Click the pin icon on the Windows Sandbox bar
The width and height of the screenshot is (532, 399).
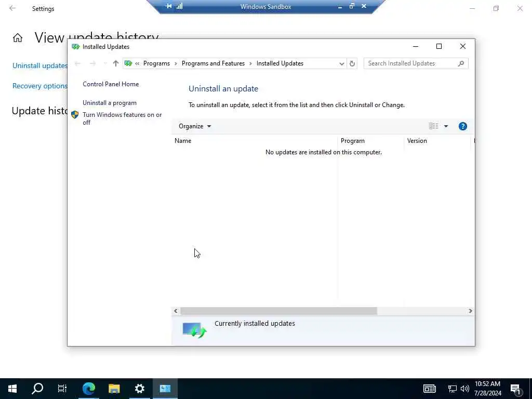click(168, 6)
